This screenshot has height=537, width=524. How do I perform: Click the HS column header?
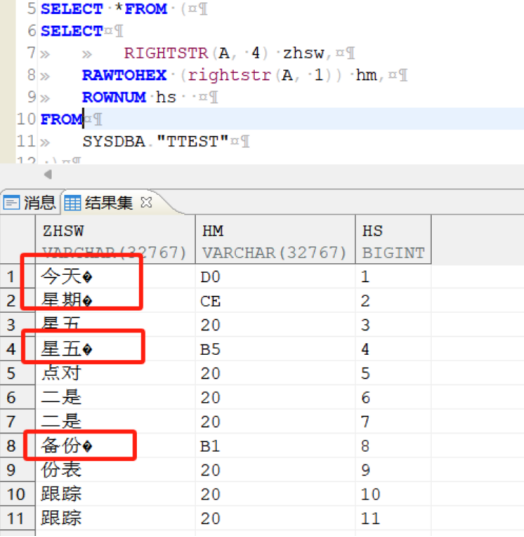[x=393, y=239]
